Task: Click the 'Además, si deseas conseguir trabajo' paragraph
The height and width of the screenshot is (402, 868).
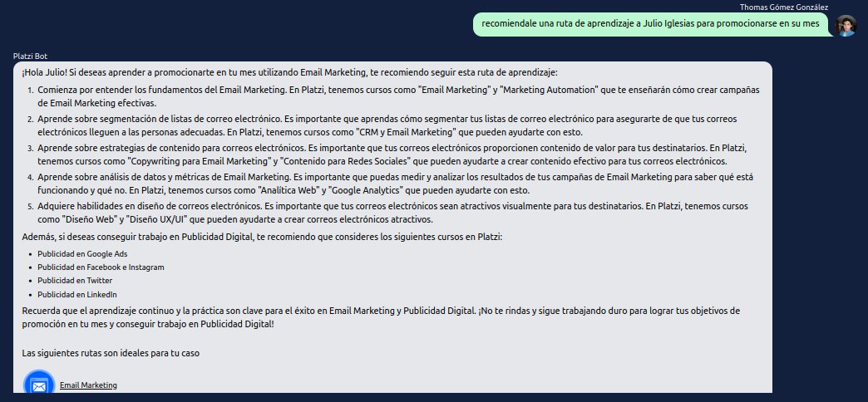Action: pos(263,238)
